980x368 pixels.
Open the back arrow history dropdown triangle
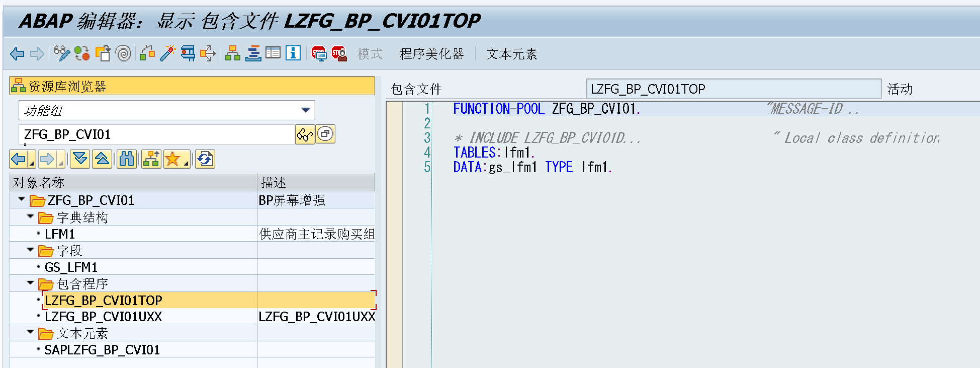tap(32, 163)
